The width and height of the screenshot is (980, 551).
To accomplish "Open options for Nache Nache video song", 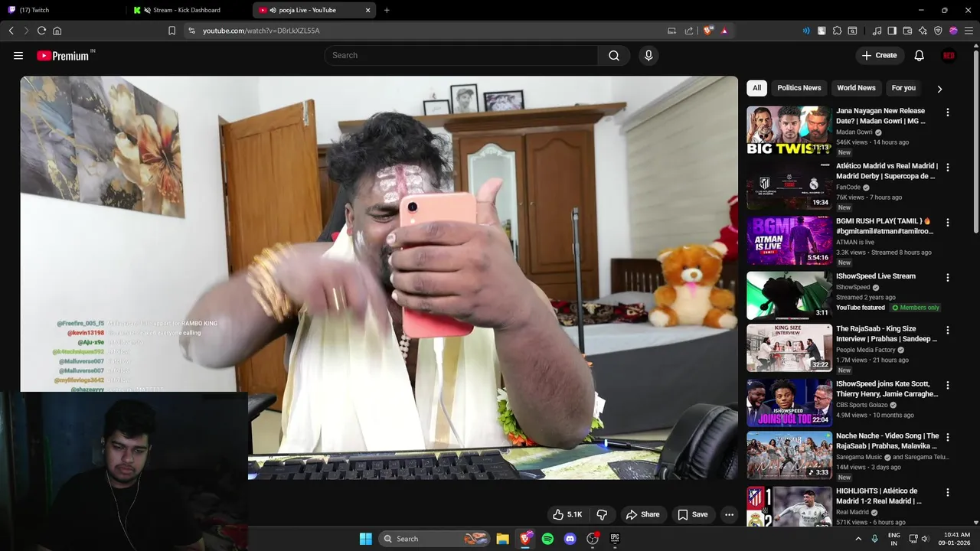I will 948,437.
